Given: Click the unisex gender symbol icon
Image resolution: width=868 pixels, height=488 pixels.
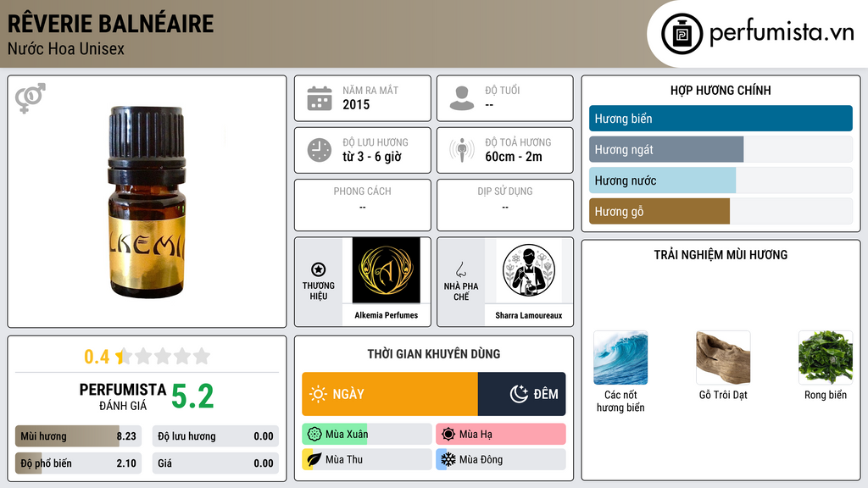Looking at the screenshot, I should coord(31,98).
